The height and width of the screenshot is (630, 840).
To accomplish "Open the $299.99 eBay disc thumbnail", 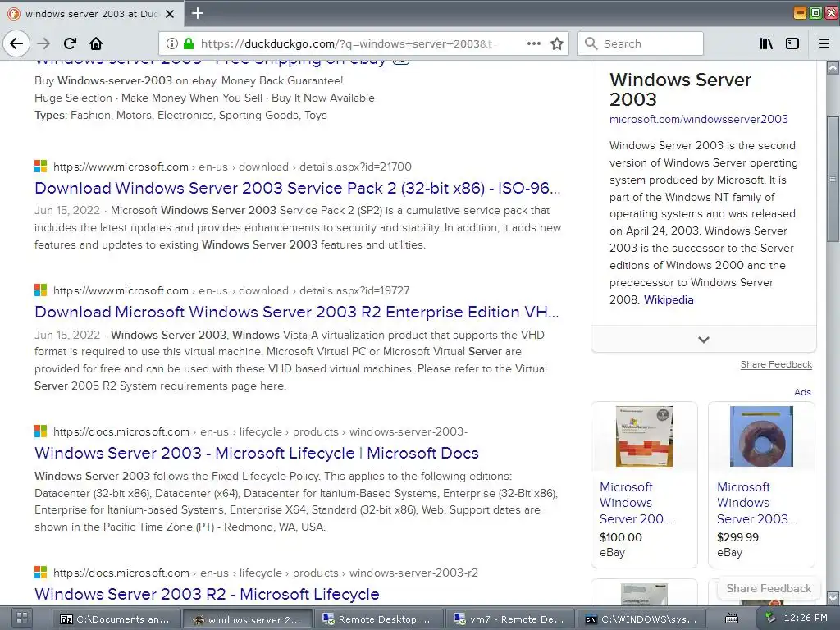I will point(761,436).
